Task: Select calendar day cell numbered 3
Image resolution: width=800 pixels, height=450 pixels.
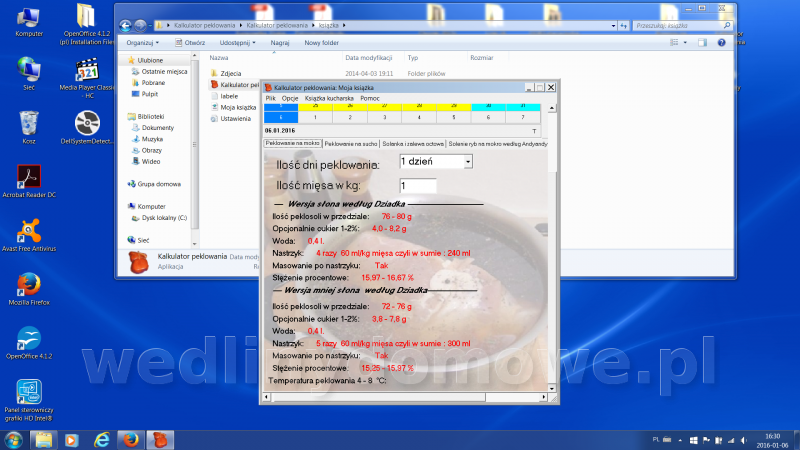Action: tap(385, 117)
